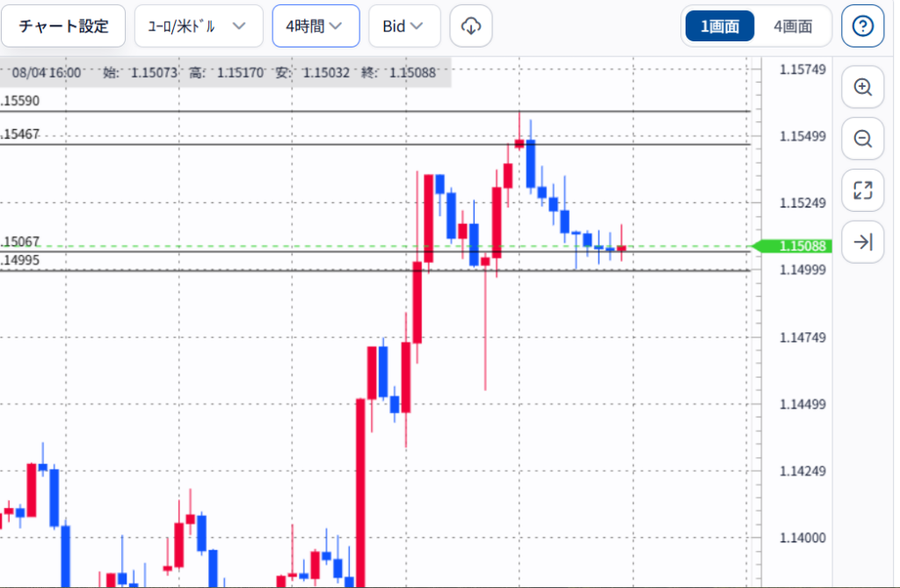The image size is (900, 588).
Task: Click the .14995 line label
Action: click(x=20, y=260)
